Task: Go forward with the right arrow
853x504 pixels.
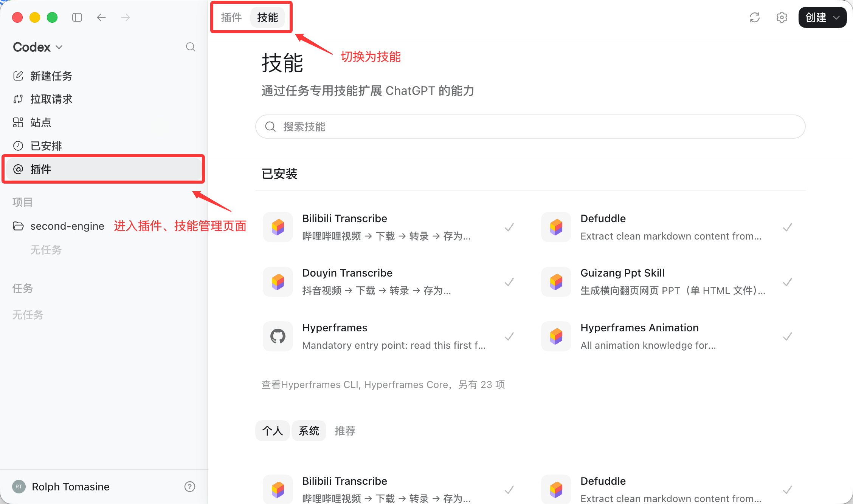Action: tap(126, 17)
